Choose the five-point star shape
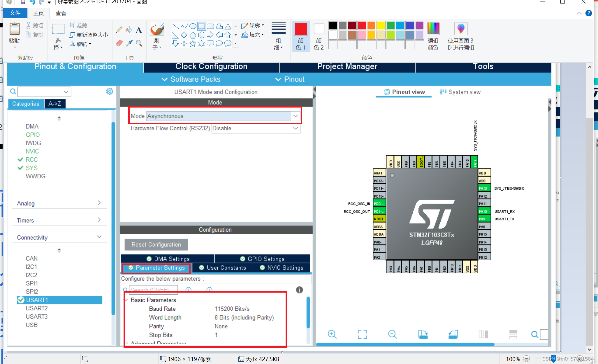The height and width of the screenshot is (364, 598). point(193,44)
